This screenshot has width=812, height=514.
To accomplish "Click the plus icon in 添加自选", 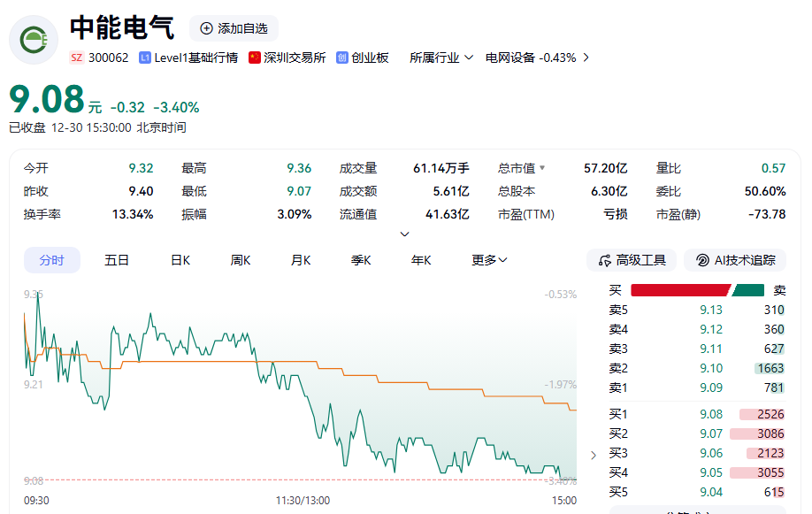I will (x=207, y=28).
